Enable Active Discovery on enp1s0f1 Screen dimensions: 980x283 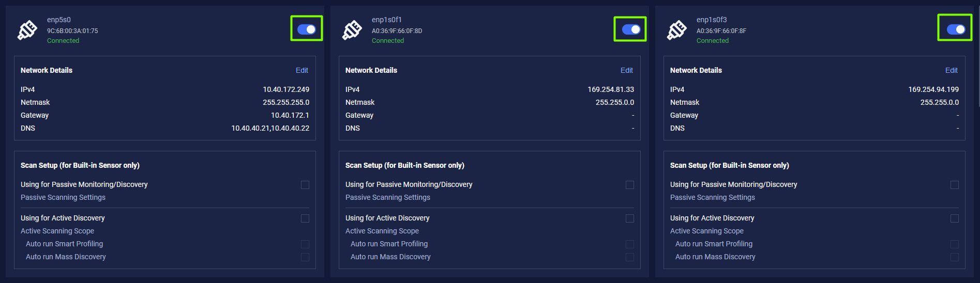pyautogui.click(x=630, y=218)
